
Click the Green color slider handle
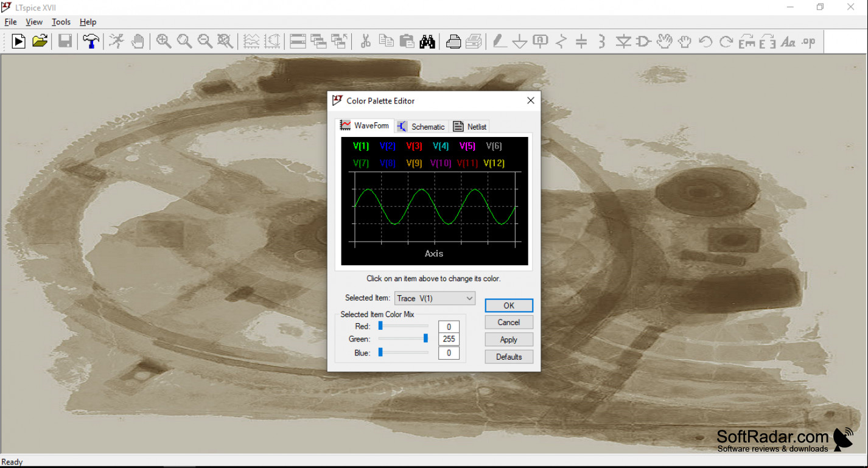coord(425,338)
